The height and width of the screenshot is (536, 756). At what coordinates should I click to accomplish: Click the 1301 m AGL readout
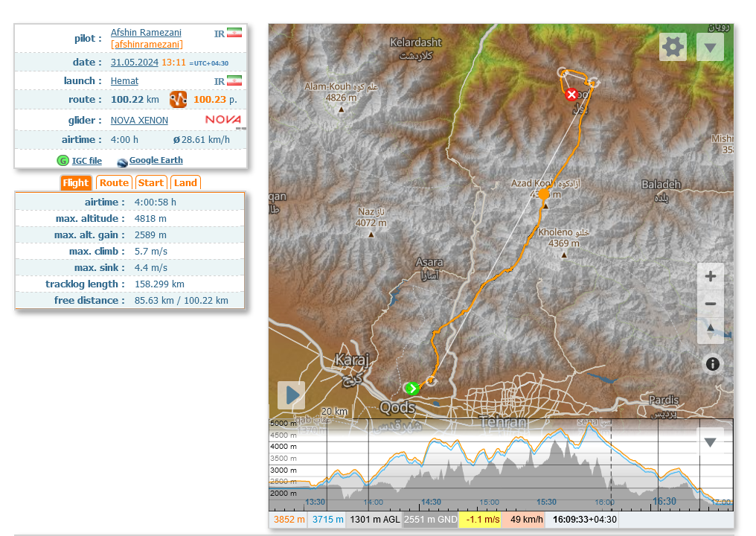(x=374, y=520)
